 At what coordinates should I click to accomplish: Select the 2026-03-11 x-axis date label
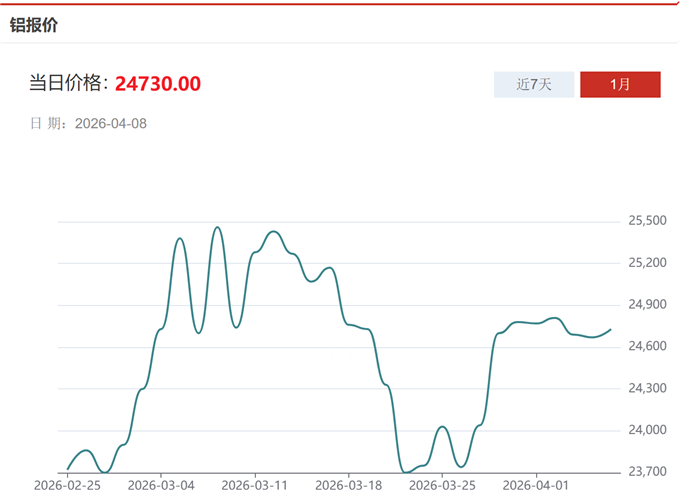(255, 484)
